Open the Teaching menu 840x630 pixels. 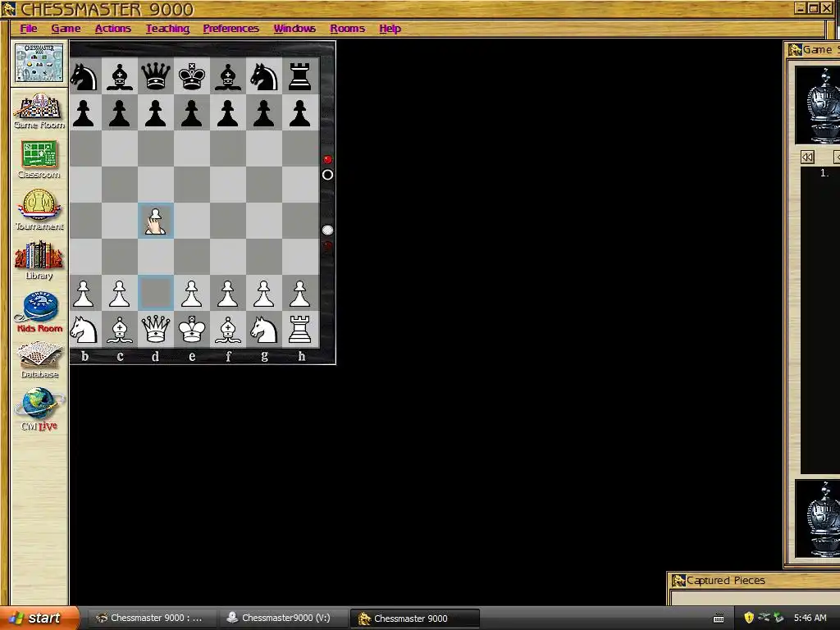pos(167,29)
